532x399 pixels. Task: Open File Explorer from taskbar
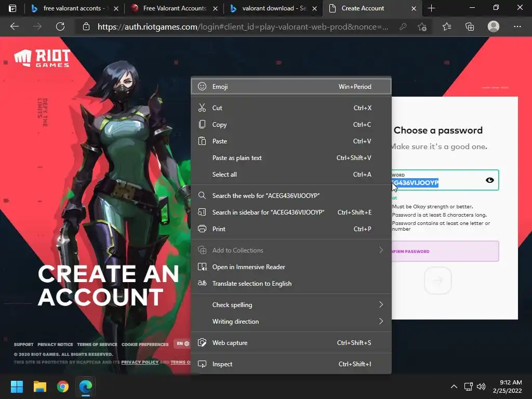pos(39,387)
